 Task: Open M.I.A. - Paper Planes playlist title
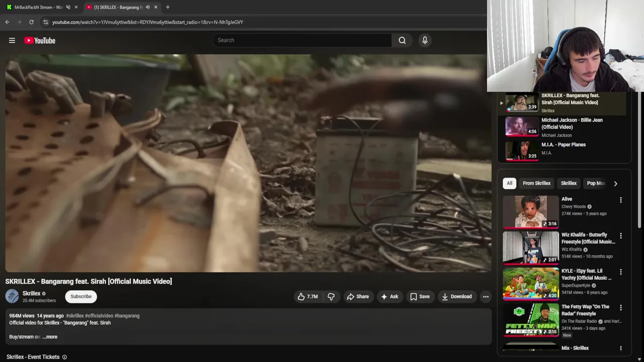(x=563, y=145)
